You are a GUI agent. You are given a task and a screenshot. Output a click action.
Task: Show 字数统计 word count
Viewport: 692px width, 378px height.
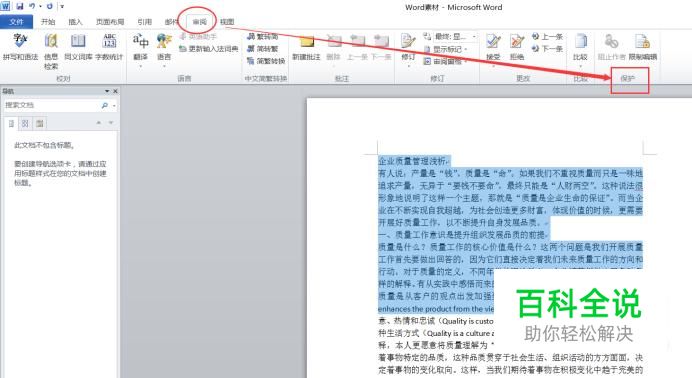[109, 47]
